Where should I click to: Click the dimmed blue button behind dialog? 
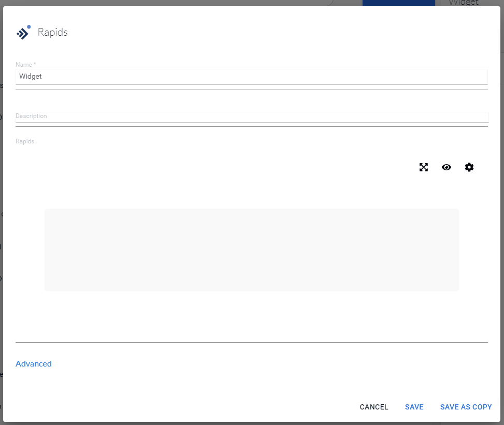tap(398, 3)
